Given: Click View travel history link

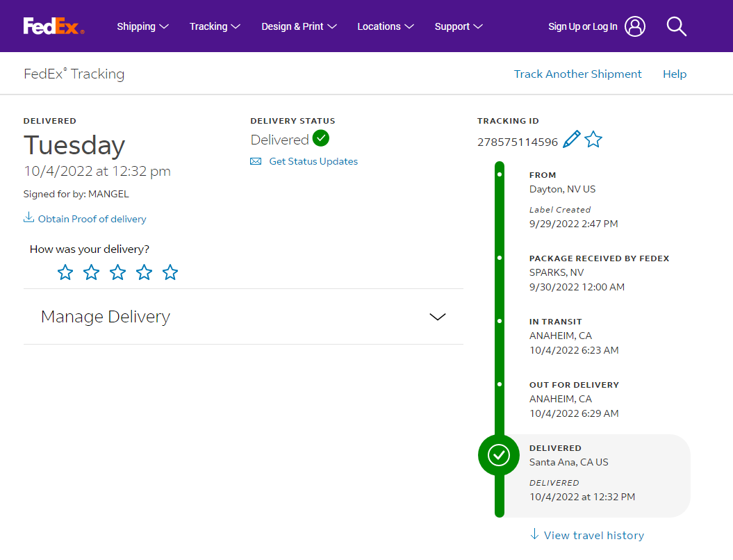Looking at the screenshot, I should (593, 535).
